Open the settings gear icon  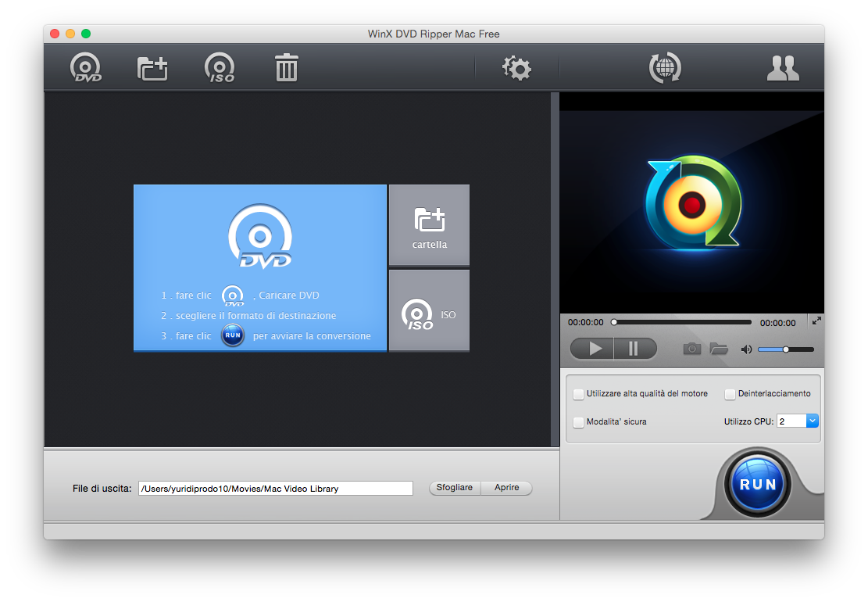[x=516, y=68]
